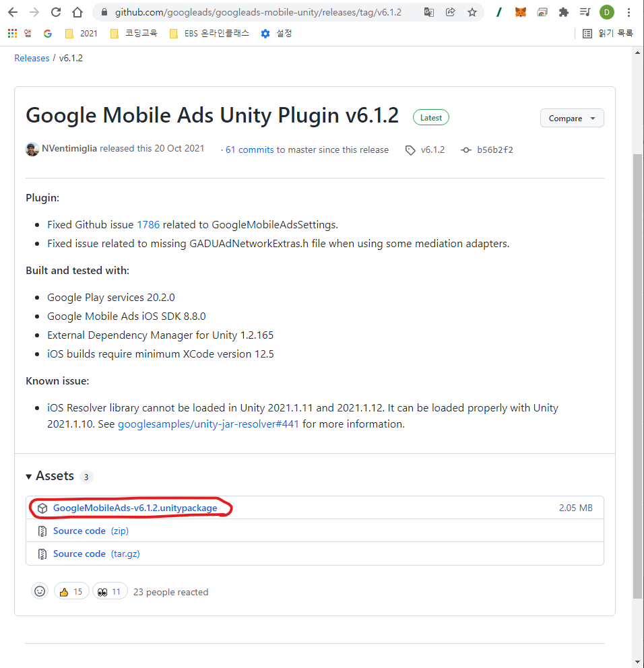
Task: Expand the Compare dropdown
Action: pos(572,118)
